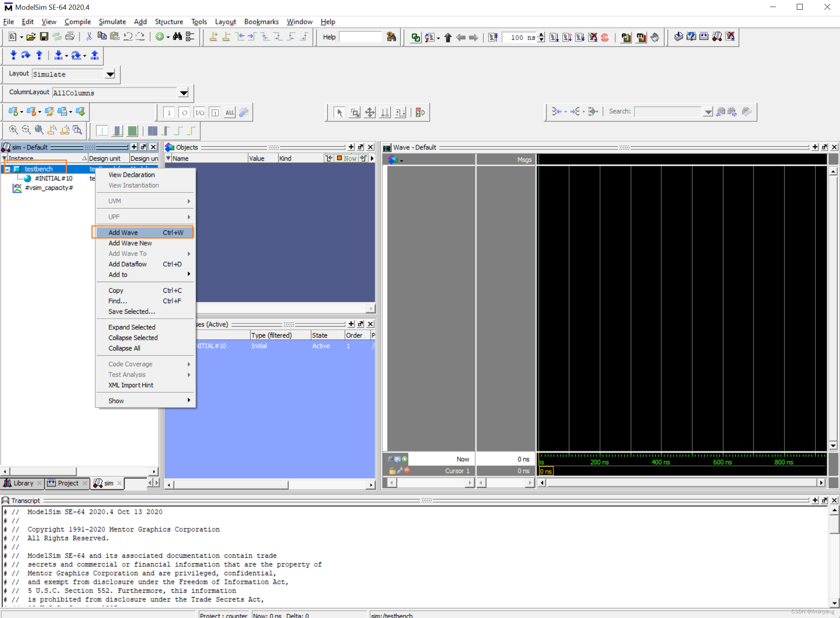Image resolution: width=840 pixels, height=618 pixels.
Task: Choose Collapse All in context menu
Action: 145,348
